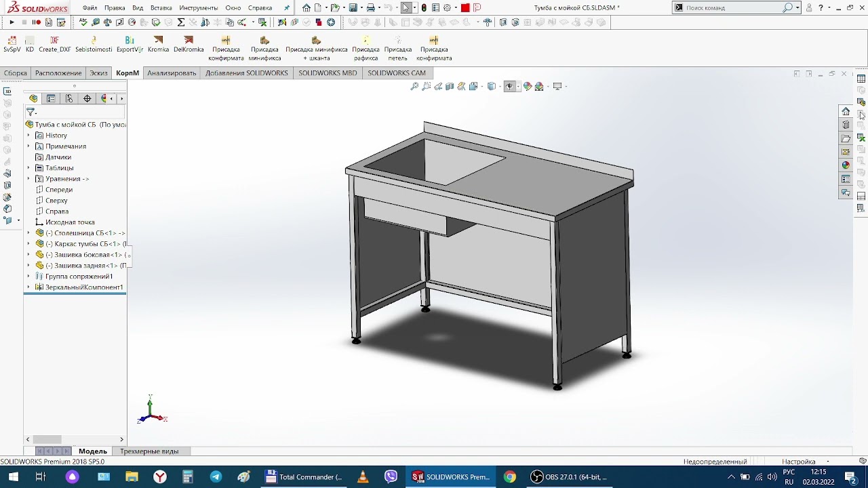Launch the Присадка рафикса macro

point(366,49)
